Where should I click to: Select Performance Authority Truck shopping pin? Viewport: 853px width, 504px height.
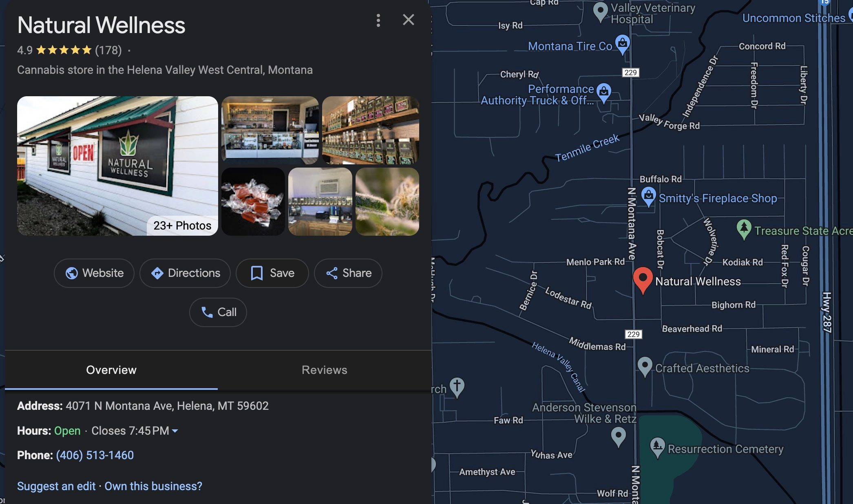click(604, 93)
